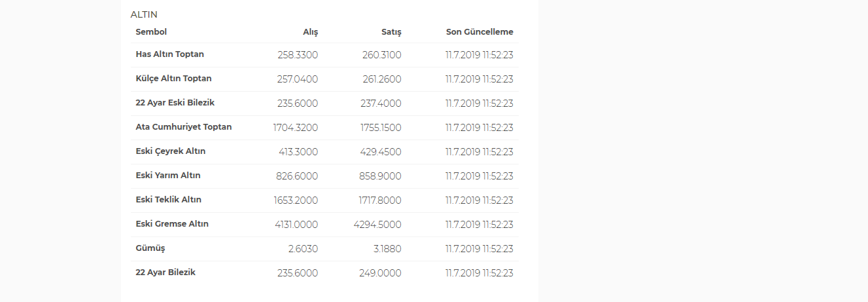Click the Ata Cumhuriyet sell price 1755.1500
The height and width of the screenshot is (302, 868).
(x=381, y=128)
